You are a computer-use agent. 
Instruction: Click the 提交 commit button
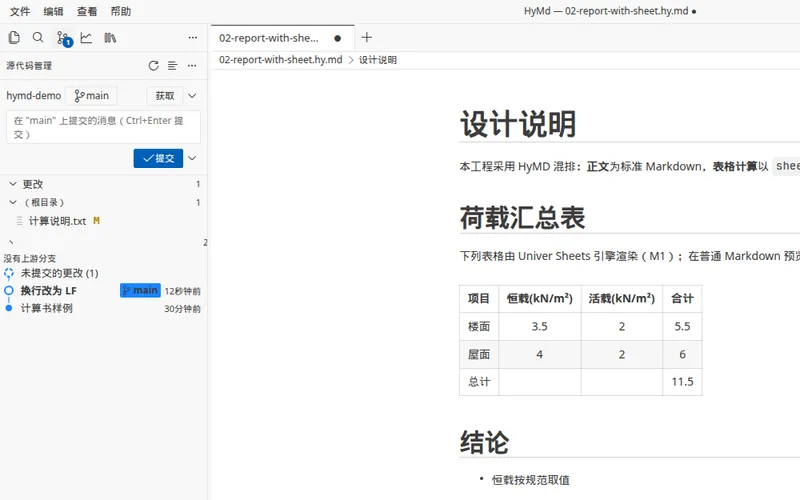tap(158, 158)
